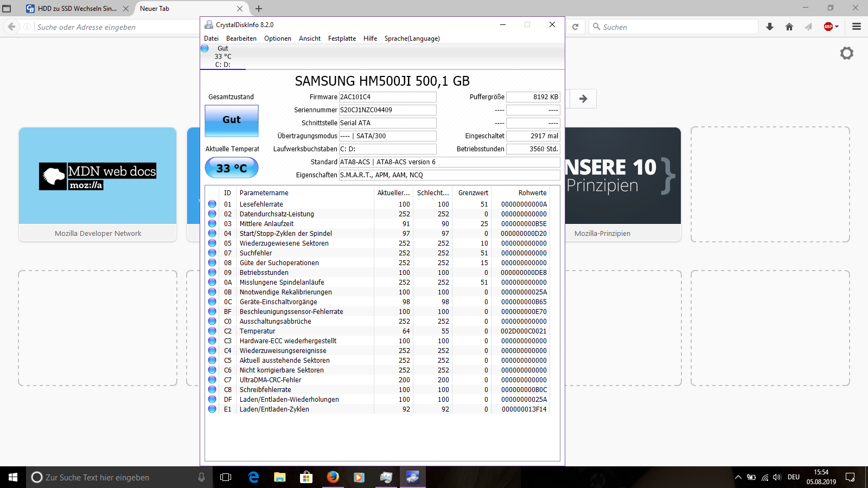This screenshot has width=868, height=488.
Task: Click the status orb for Betriebsstunden attribute
Action: (212, 272)
